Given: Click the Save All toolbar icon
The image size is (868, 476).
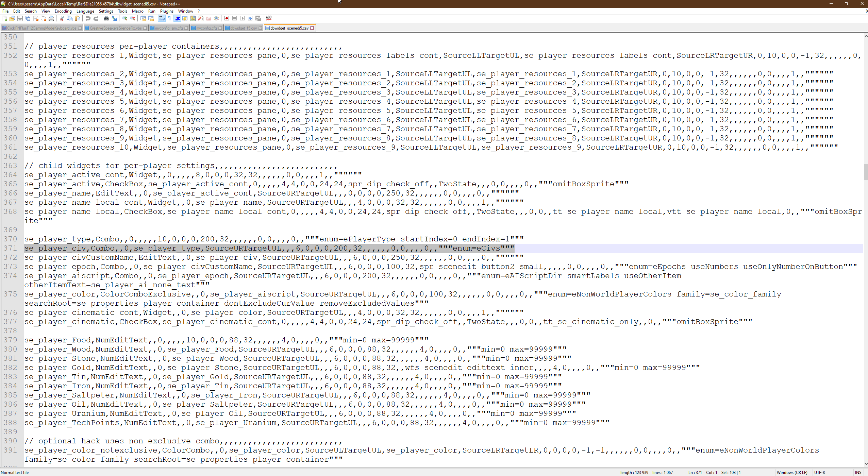Looking at the screenshot, I should coord(28,18).
